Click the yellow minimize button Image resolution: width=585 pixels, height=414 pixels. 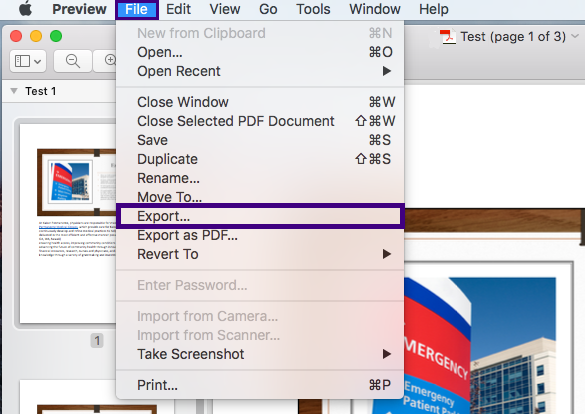[x=36, y=36]
